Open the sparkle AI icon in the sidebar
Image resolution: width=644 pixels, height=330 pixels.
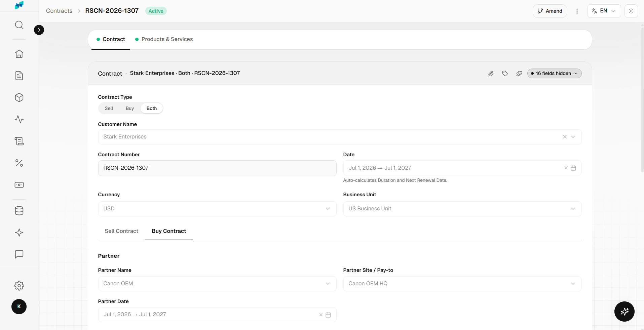pyautogui.click(x=19, y=233)
